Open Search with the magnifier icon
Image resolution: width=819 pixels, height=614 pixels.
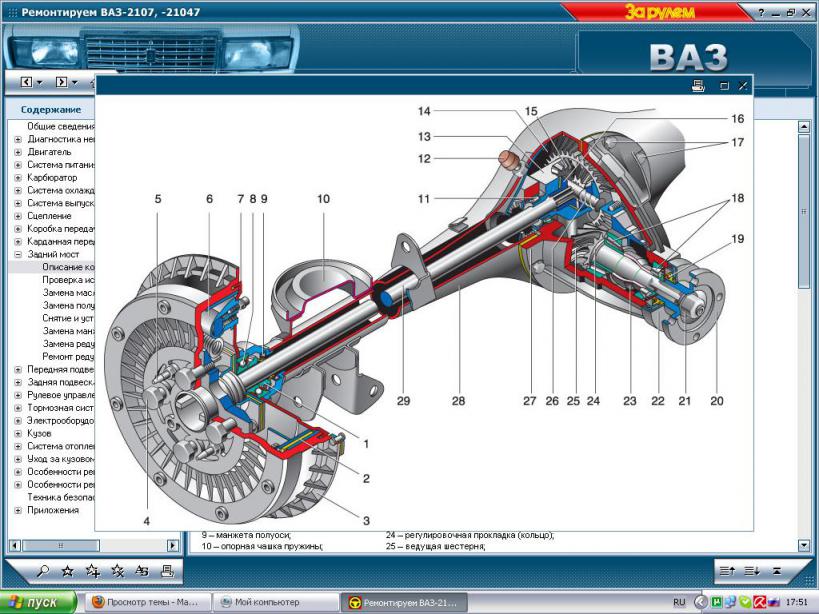click(x=43, y=571)
